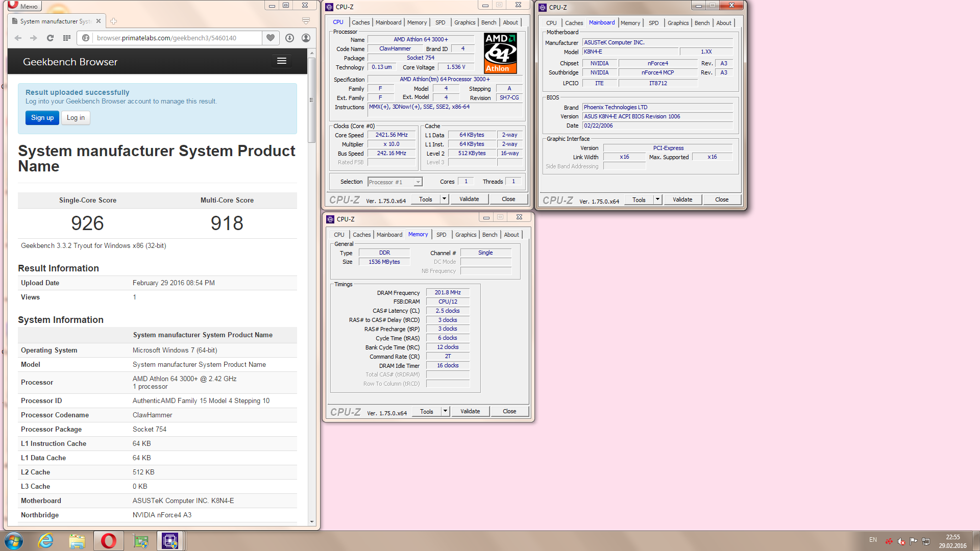Click the browser vertical scrollbar thumb
This screenshot has width=980, height=551.
312,100
